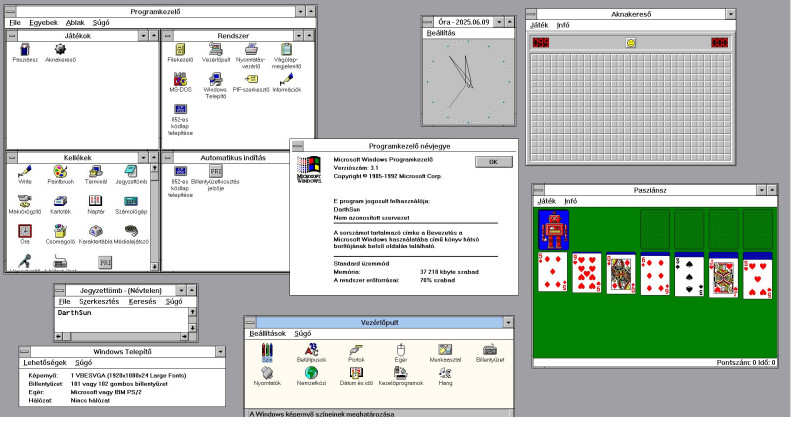This screenshot has height=427, width=800.
Task: Open the control-menu box of Aknakereső window
Action: 531,14
